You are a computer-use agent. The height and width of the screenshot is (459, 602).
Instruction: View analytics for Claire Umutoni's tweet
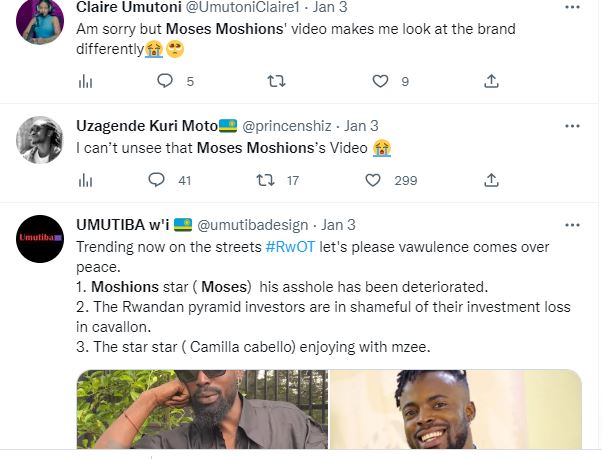tap(85, 81)
